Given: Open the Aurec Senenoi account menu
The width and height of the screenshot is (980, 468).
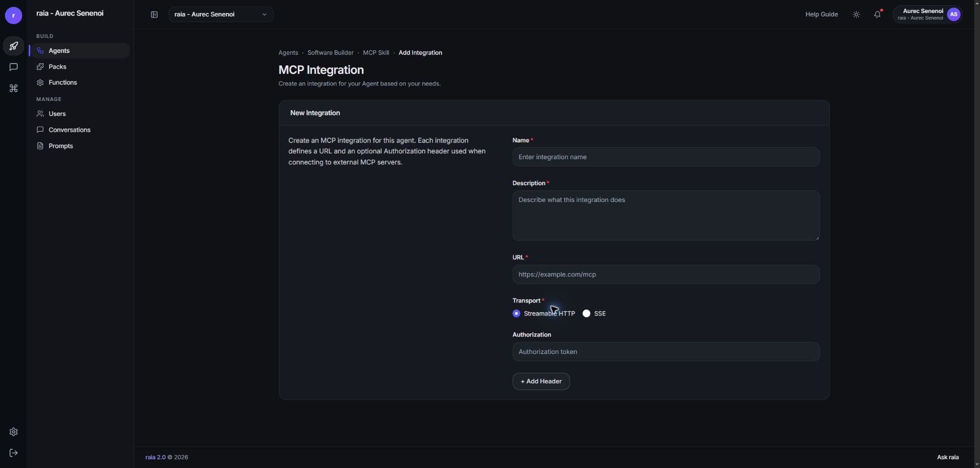Looking at the screenshot, I should click(x=928, y=14).
